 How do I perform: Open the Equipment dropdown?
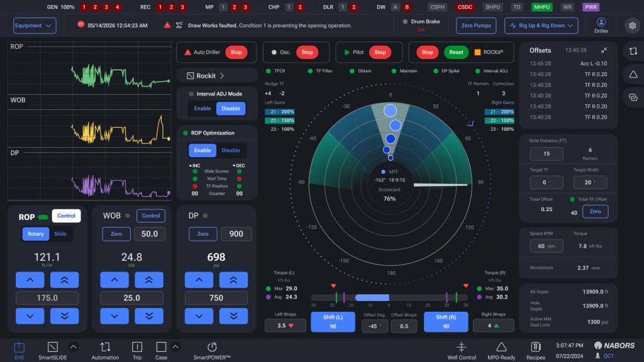[35, 25]
